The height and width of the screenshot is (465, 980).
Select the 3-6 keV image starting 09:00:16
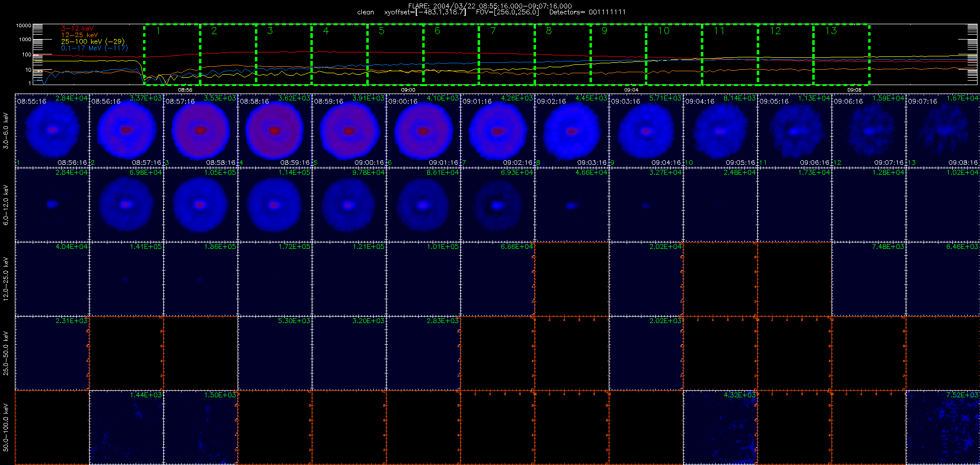pos(423,131)
